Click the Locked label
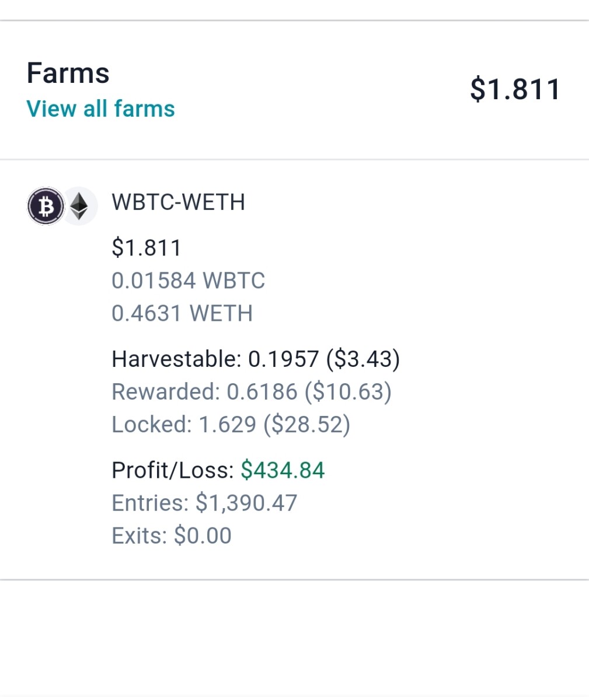 (x=151, y=424)
